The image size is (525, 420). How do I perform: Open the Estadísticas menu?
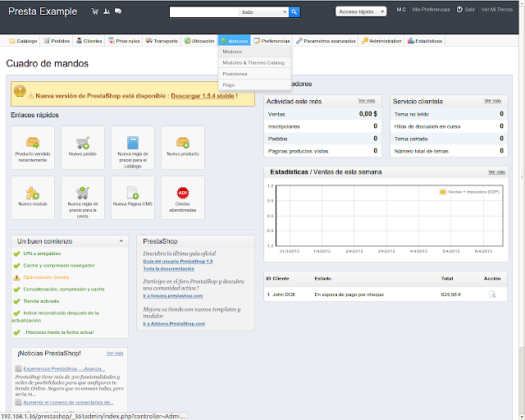pos(425,41)
